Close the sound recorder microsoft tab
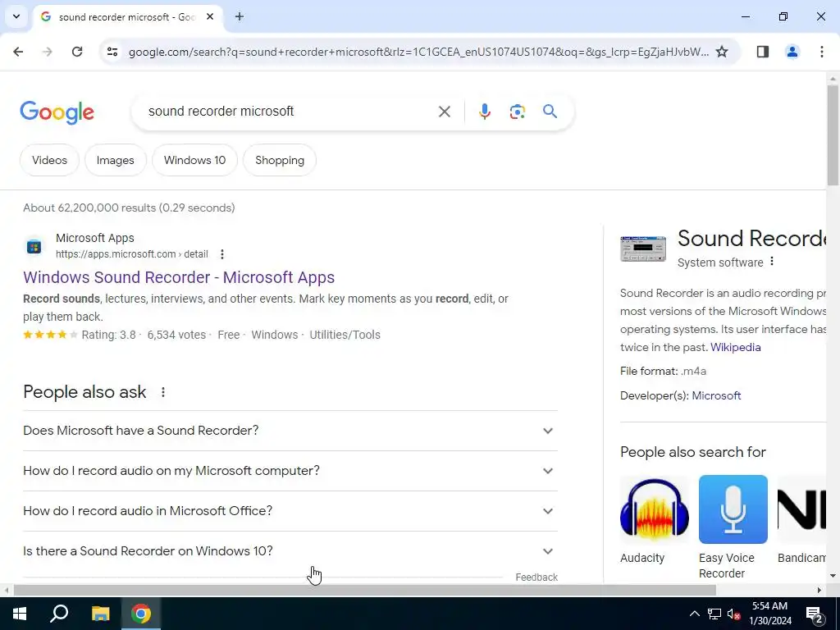The height and width of the screenshot is (630, 840). 210,16
